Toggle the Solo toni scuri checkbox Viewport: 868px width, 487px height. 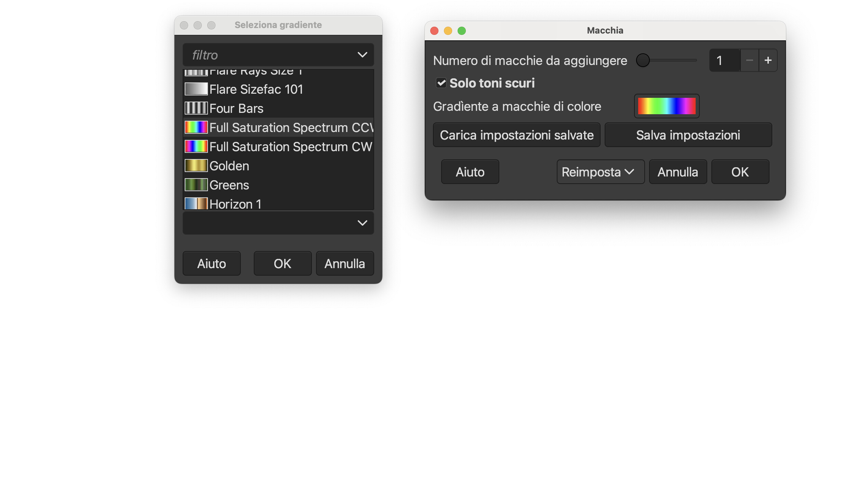click(441, 83)
